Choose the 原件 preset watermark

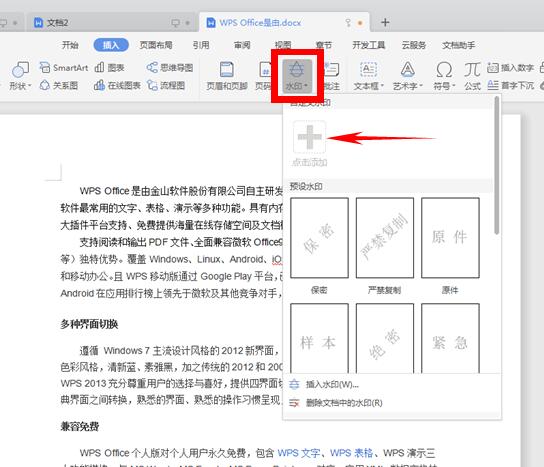tap(450, 238)
